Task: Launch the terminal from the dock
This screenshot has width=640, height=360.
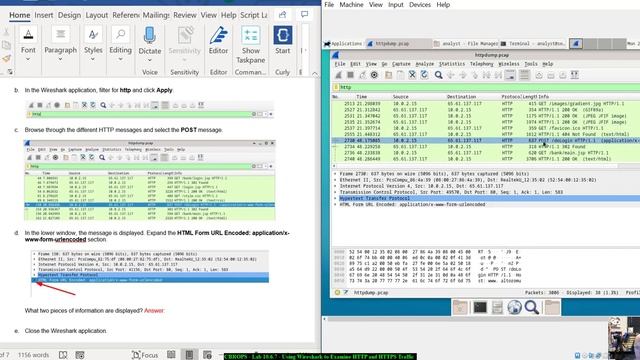Action: pyautogui.click(x=480, y=307)
